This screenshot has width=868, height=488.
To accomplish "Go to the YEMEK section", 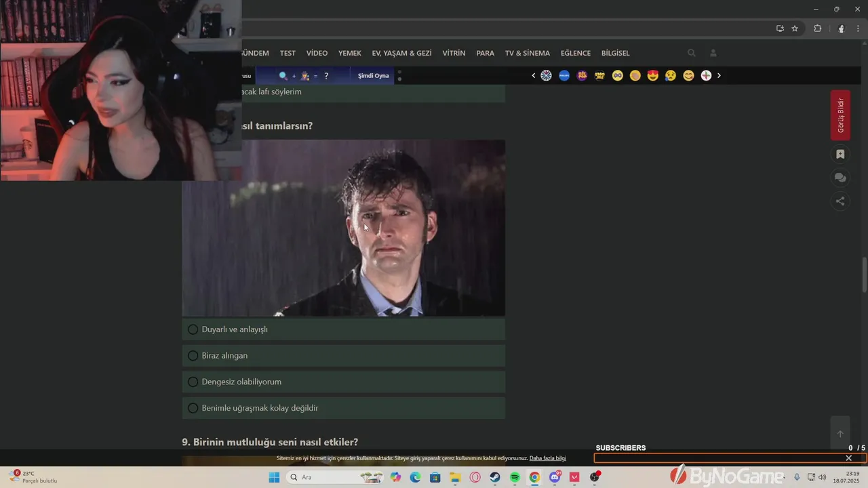I will (350, 53).
